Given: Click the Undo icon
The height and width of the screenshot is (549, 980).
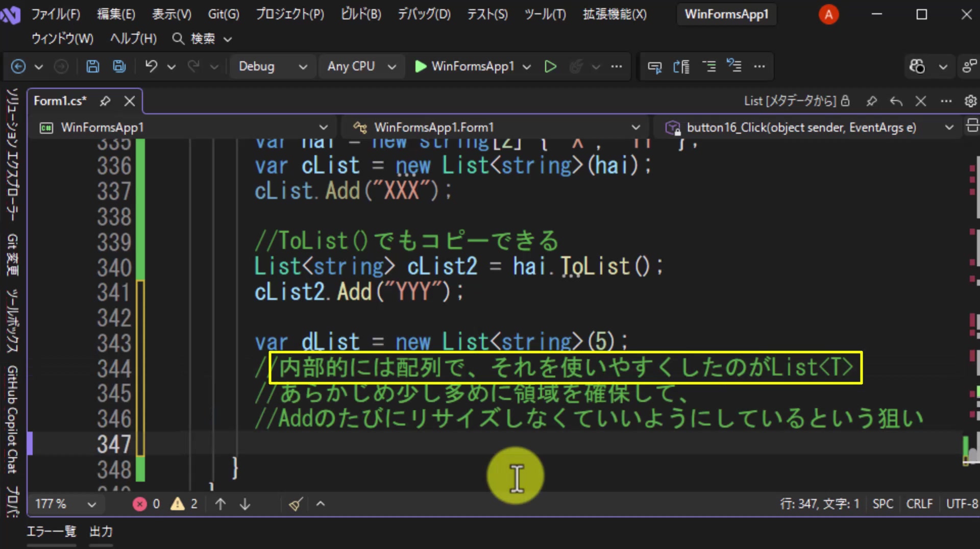Looking at the screenshot, I should coord(151,66).
